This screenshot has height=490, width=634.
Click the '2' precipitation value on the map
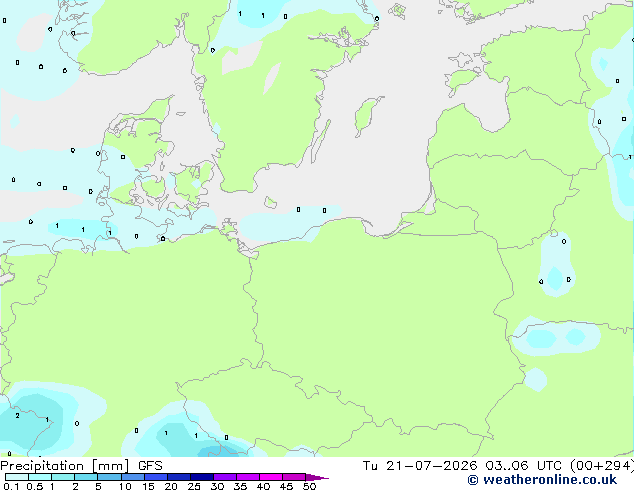pos(17,415)
